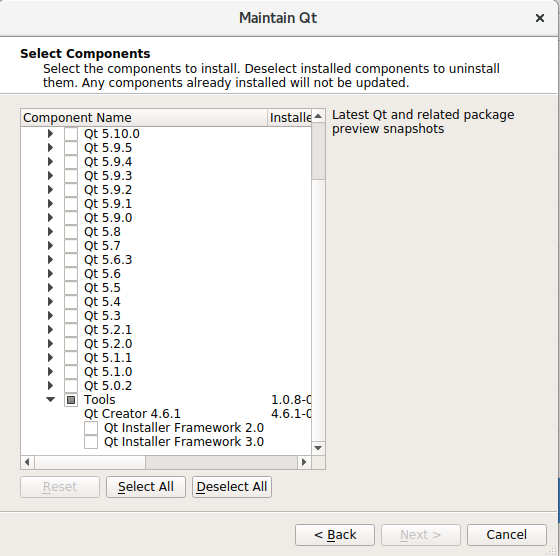Select the Qt Installer Framework 3.0 label
Screen dimensions: 560x556
(x=184, y=442)
